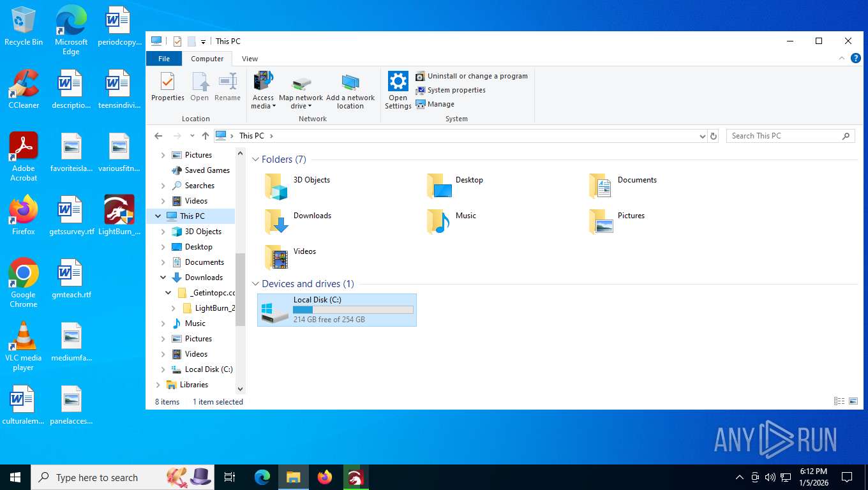Click Manage in System group
868x490 pixels.
[x=435, y=104]
